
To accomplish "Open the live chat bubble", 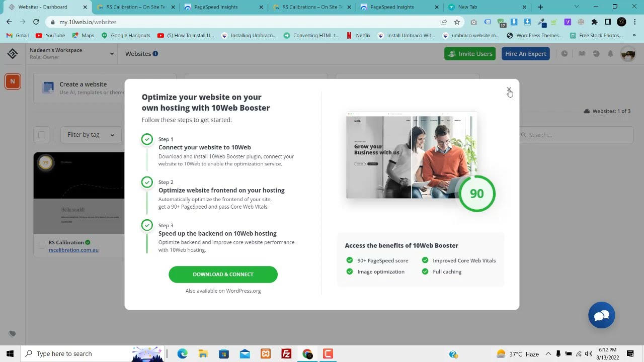I will click(x=602, y=315).
